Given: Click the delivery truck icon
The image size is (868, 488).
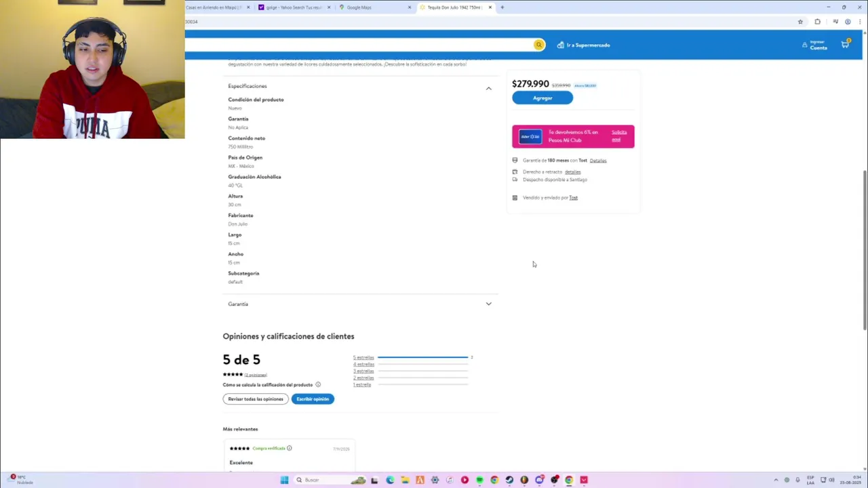Looking at the screenshot, I should [x=515, y=180].
